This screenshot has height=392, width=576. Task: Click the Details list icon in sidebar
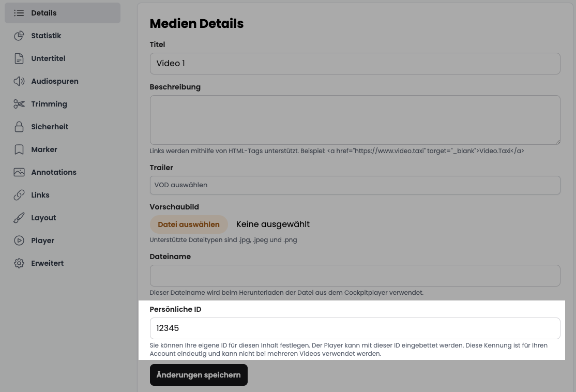click(19, 13)
